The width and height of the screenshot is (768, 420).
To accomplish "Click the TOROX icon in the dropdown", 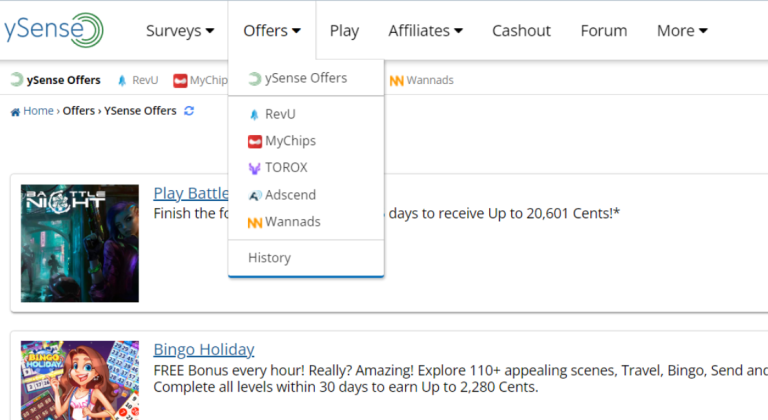I will coord(254,169).
